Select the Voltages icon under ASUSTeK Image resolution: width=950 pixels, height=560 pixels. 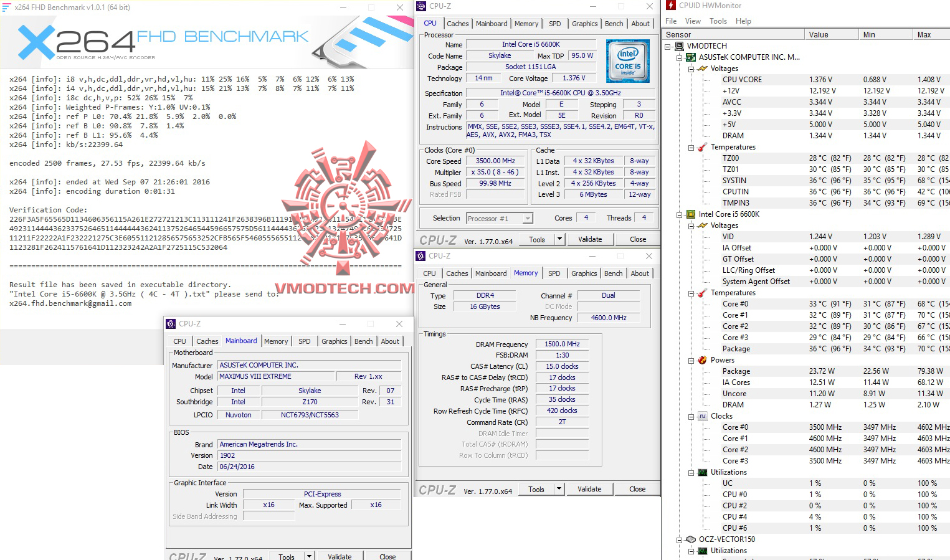coord(702,68)
